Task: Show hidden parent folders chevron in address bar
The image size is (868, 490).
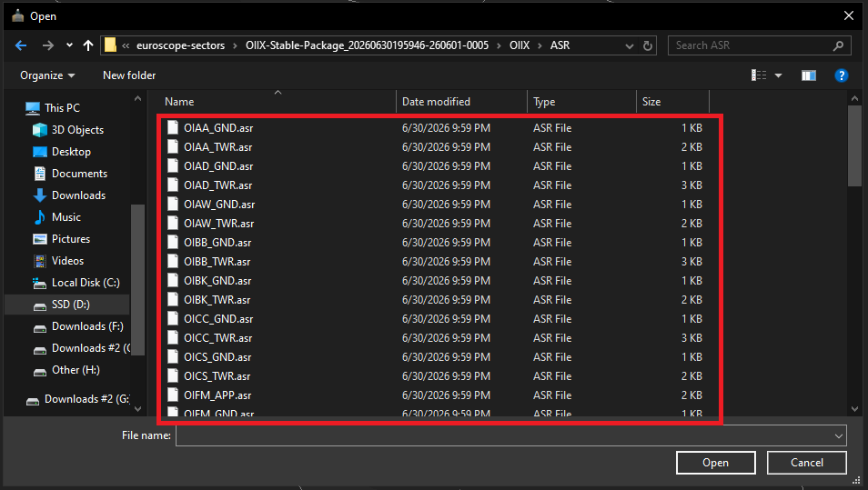Action: (x=126, y=45)
